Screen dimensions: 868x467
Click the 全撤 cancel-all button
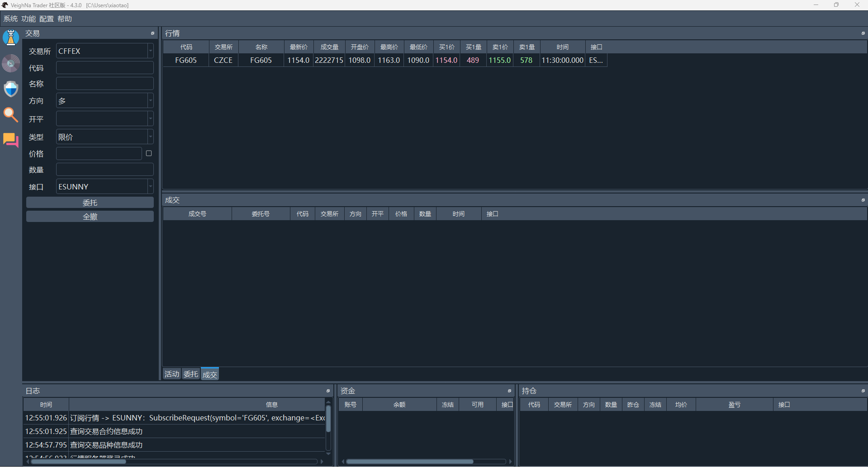pyautogui.click(x=90, y=217)
